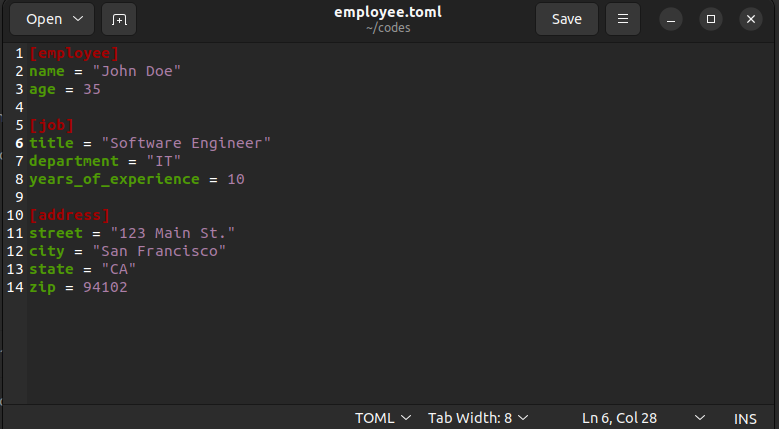This screenshot has height=429, width=779.
Task: Maximize the text editor window
Action: click(711, 19)
